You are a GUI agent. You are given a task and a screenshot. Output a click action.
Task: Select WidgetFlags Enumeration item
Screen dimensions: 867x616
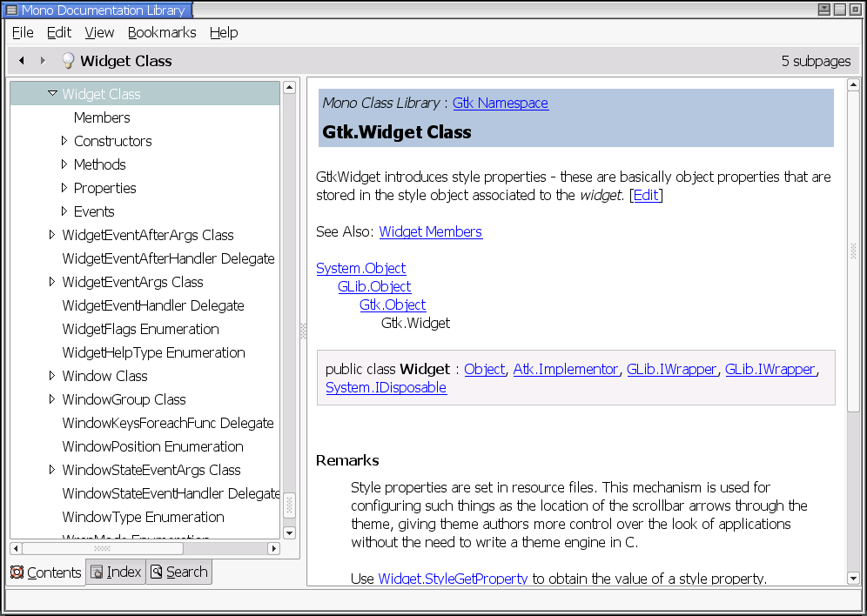pyautogui.click(x=140, y=329)
